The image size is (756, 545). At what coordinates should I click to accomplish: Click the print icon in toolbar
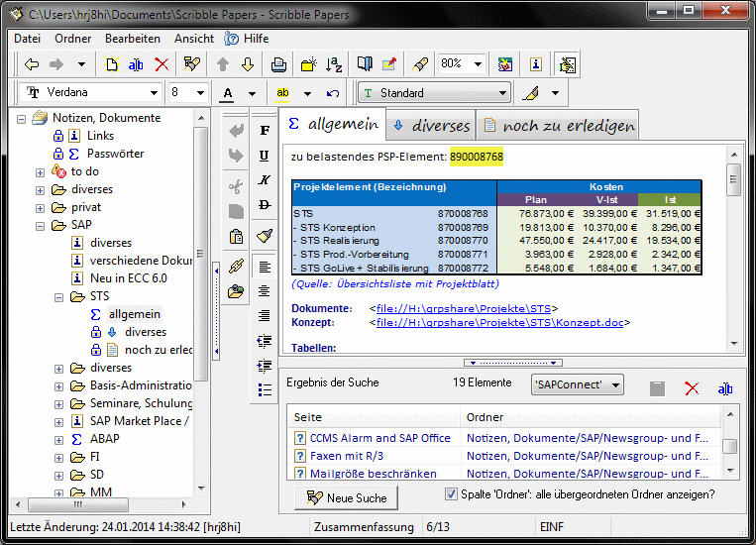pyautogui.click(x=278, y=64)
